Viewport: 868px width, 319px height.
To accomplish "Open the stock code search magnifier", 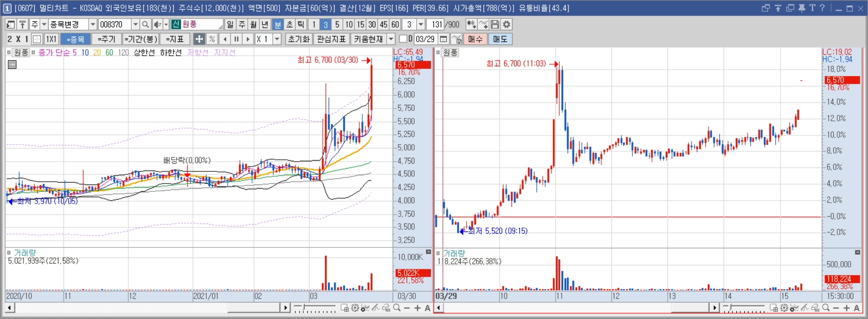I will coord(145,24).
